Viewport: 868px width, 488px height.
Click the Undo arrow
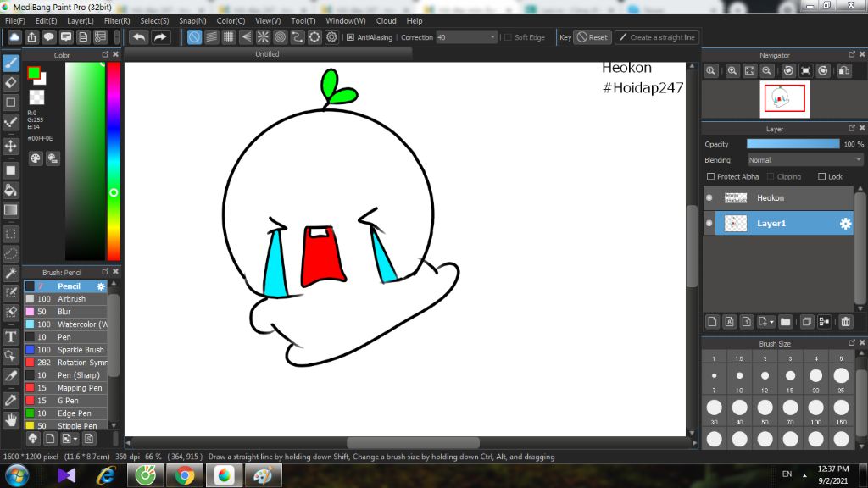[139, 37]
